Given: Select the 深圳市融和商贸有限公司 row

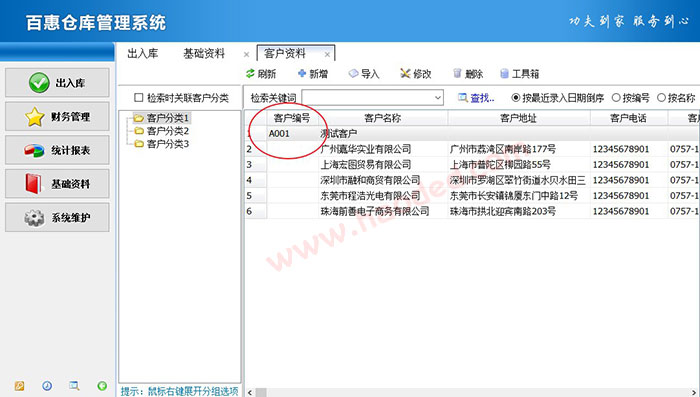Looking at the screenshot, I should (x=472, y=180).
